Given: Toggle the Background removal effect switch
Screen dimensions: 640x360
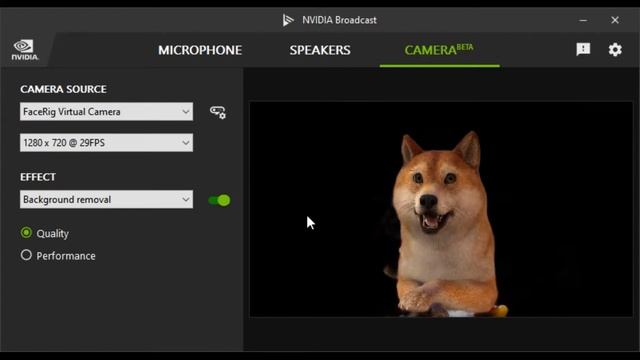Looking at the screenshot, I should pos(219,200).
